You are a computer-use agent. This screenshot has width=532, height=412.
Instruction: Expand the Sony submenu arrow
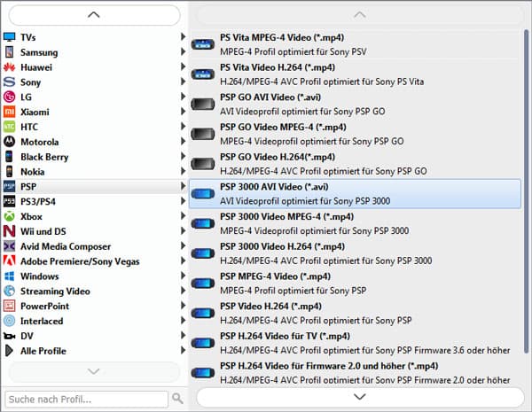183,82
